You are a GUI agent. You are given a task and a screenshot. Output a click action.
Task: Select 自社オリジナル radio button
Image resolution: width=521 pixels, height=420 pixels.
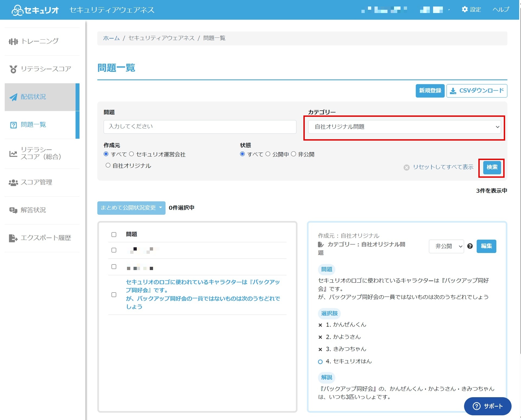pos(108,165)
